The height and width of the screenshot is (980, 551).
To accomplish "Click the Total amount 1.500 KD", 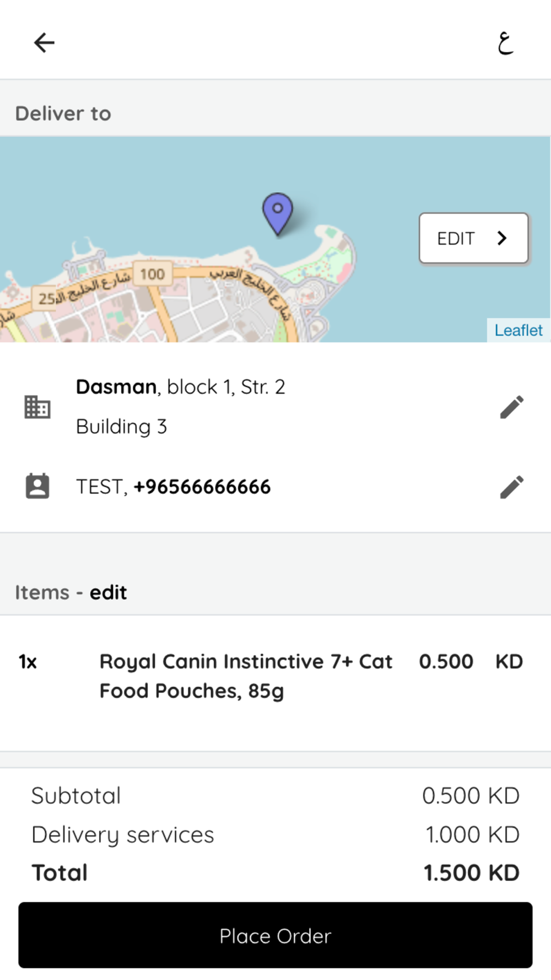I will 471,873.
